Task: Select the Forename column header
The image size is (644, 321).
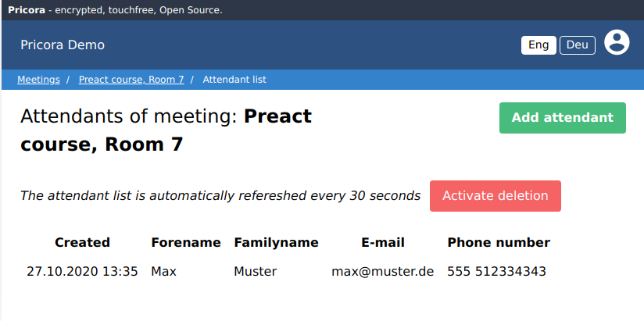Action: pyautogui.click(x=186, y=242)
